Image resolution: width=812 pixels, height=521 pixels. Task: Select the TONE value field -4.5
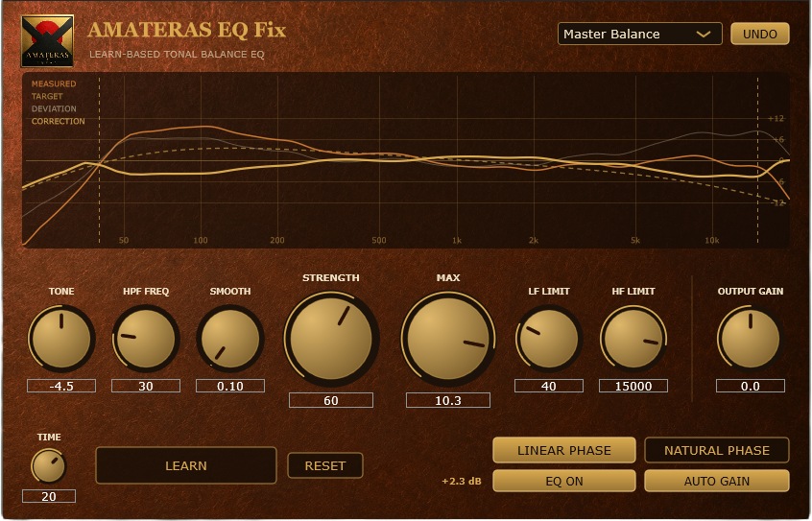tap(61, 386)
